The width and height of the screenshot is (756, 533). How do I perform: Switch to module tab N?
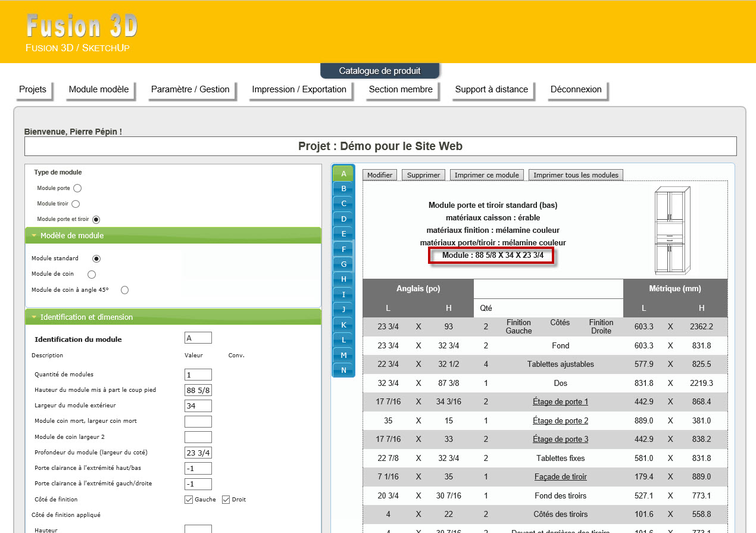[x=343, y=370]
